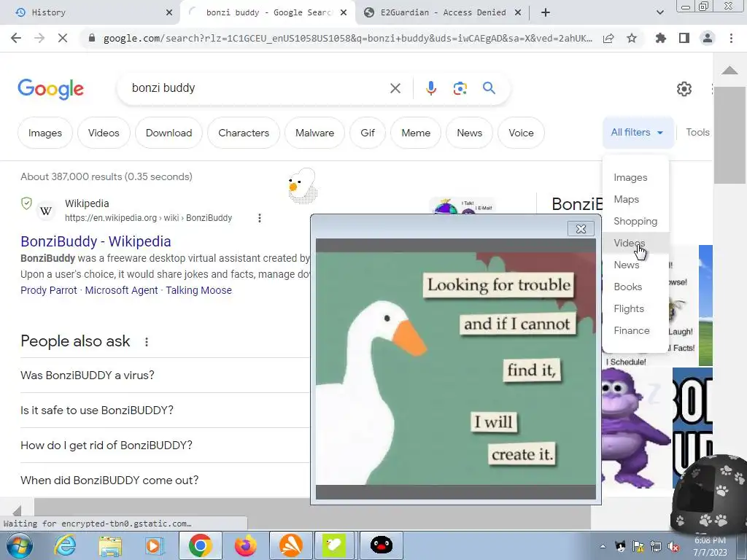Screen dimensions: 747x560
Task: Expand "When did BonziBUDDY come out?"
Action: [x=165, y=480]
